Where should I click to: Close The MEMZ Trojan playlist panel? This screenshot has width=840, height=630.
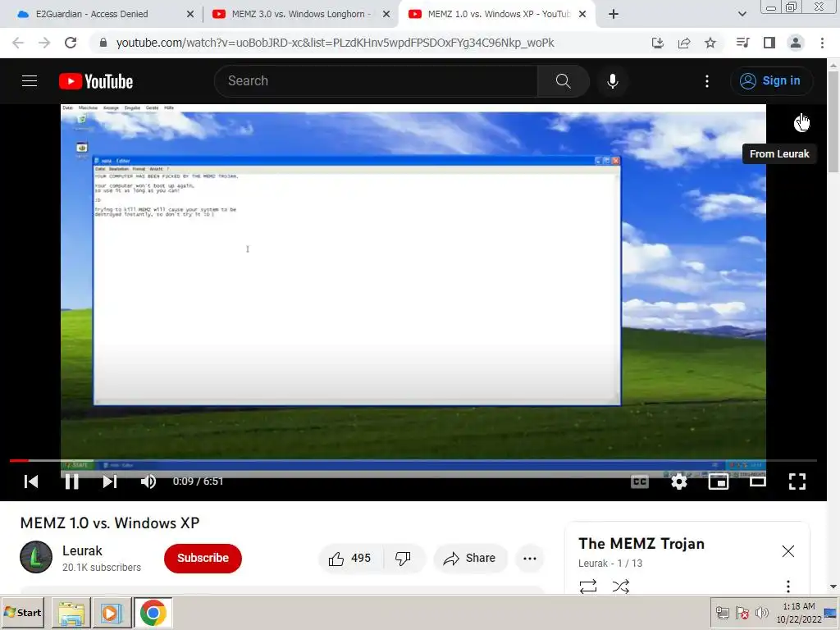point(787,551)
